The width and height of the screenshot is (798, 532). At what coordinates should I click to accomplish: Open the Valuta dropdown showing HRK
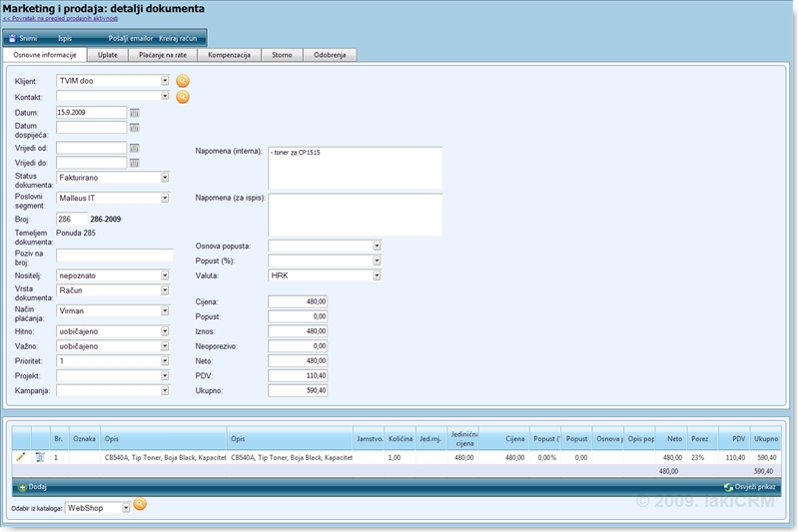pyautogui.click(x=377, y=275)
